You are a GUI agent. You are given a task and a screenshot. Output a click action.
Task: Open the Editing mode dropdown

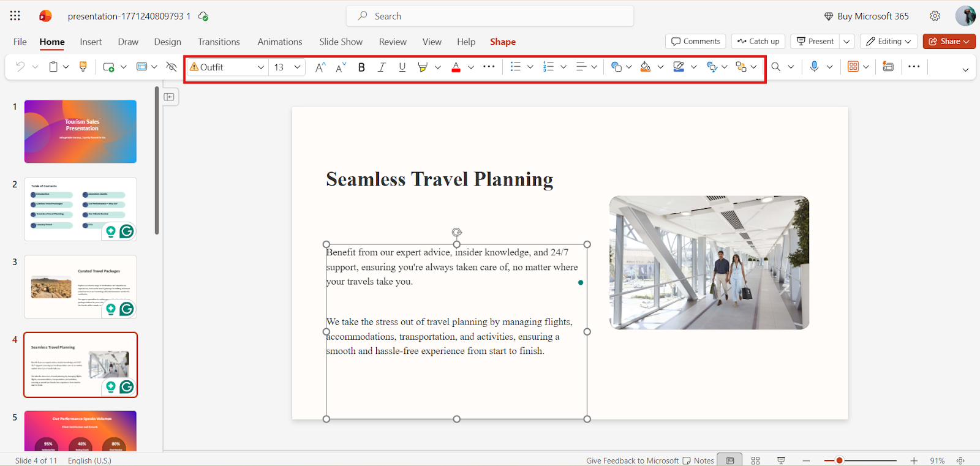click(x=889, y=42)
